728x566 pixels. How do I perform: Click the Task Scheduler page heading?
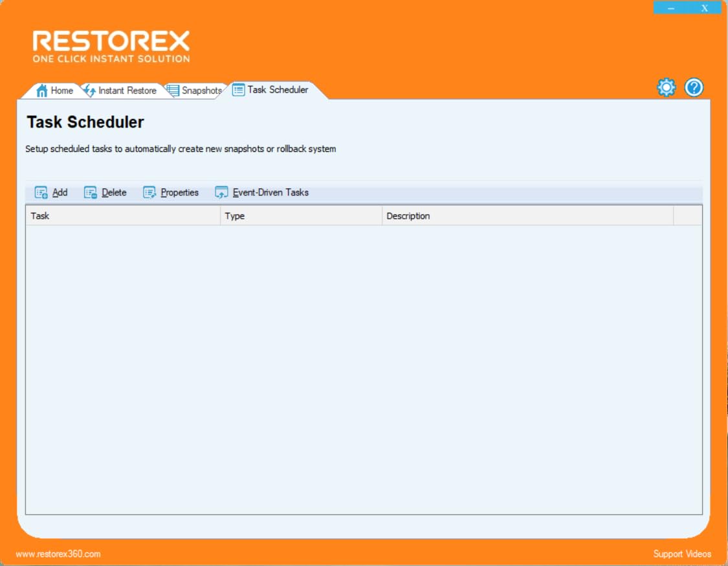click(x=85, y=122)
